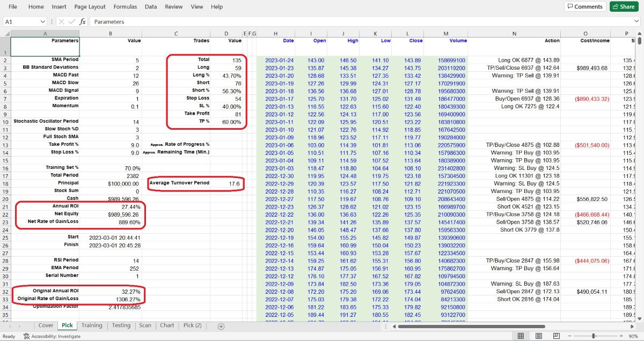Click the horizontal scrollbar thumb

click(x=470, y=326)
